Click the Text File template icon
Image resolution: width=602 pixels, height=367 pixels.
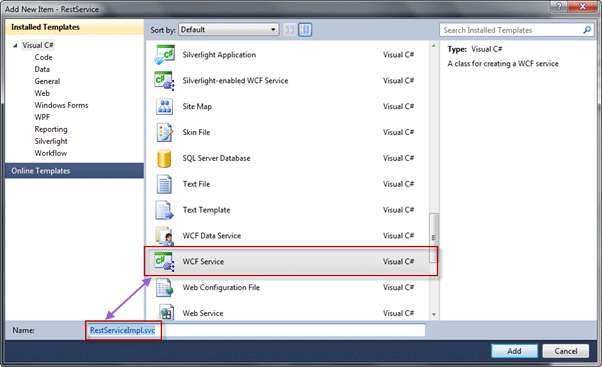coord(164,184)
